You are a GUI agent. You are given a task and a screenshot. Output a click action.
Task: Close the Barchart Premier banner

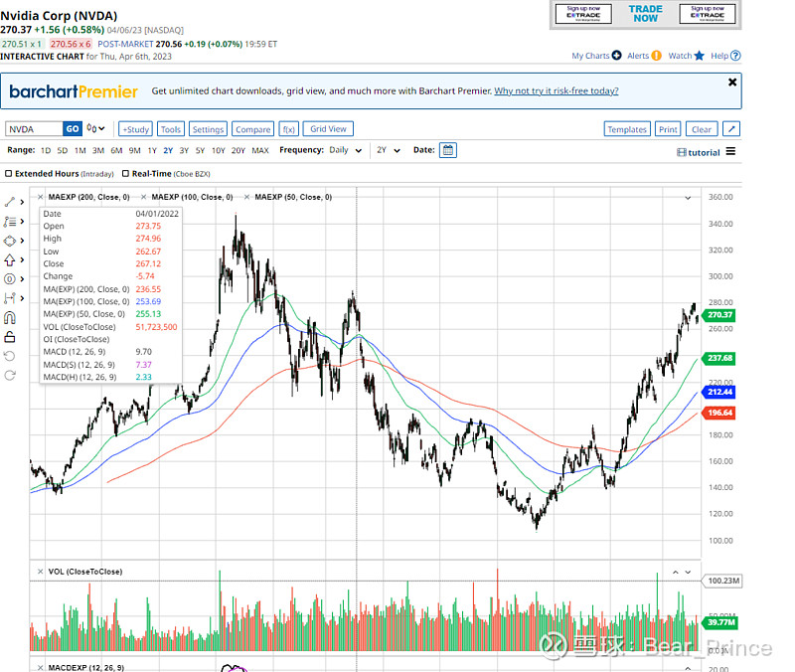[732, 83]
